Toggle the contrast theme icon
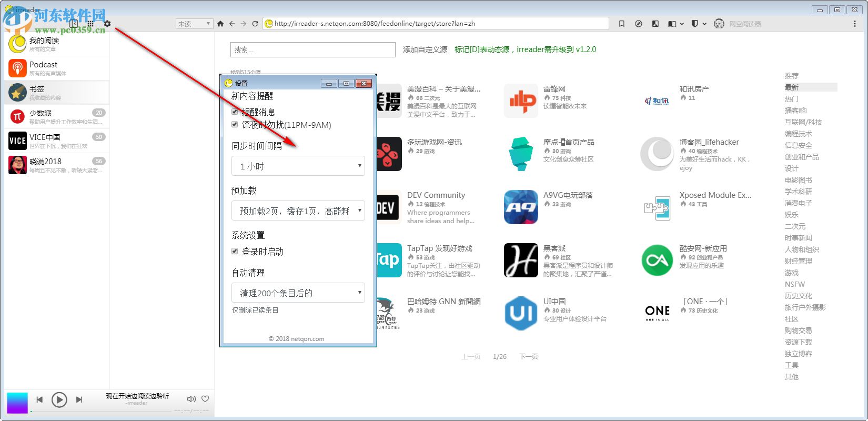 655,24
